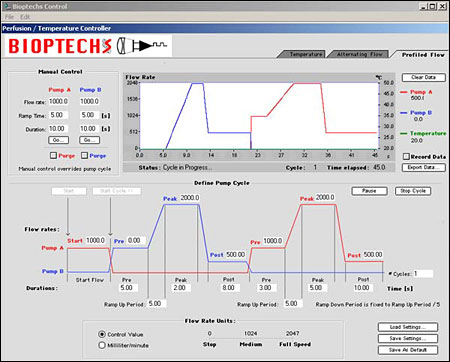Screen dimensions: 450x362
Task: Edit the Pump B Pre flow rate field
Action: coord(136,240)
